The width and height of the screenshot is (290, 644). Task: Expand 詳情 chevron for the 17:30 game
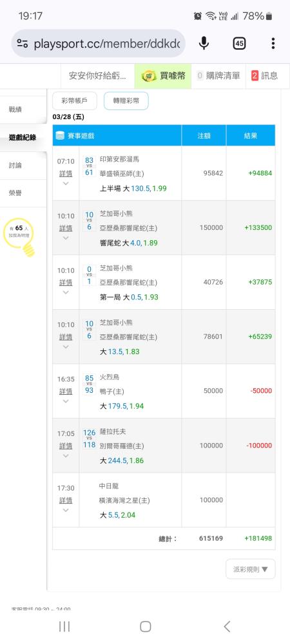pyautogui.click(x=66, y=510)
